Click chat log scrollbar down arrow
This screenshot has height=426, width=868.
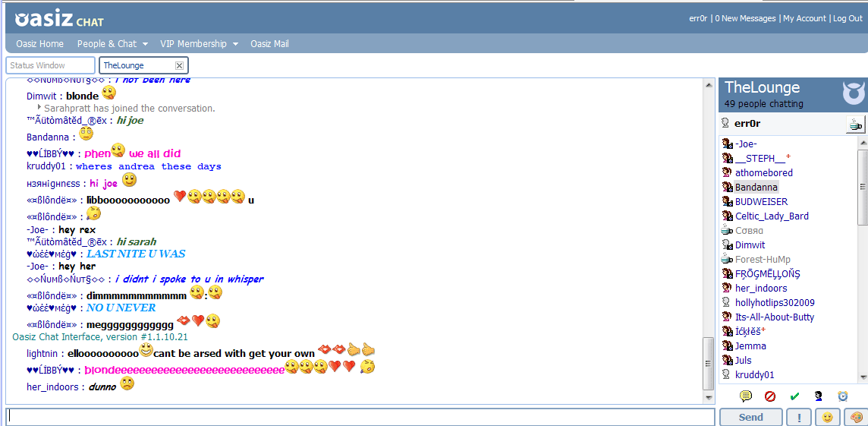pyautogui.click(x=708, y=398)
